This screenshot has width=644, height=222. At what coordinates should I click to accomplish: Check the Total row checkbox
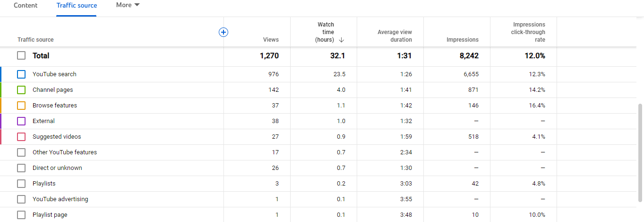click(21, 55)
